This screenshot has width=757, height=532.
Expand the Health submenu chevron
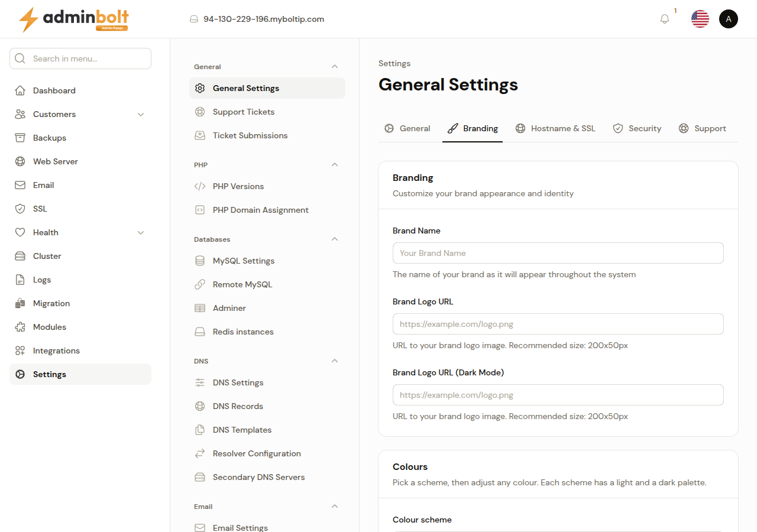tap(141, 232)
